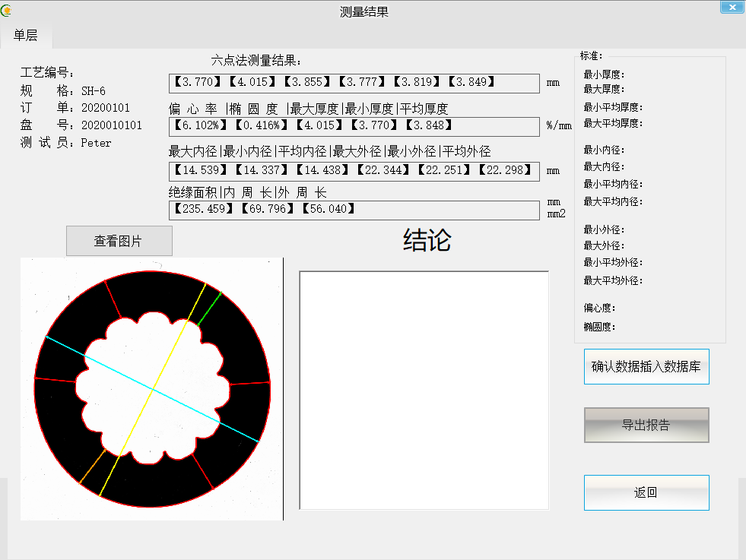The height and width of the screenshot is (560, 746).
Task: Select the inner and outer diameter results field
Action: point(354,171)
